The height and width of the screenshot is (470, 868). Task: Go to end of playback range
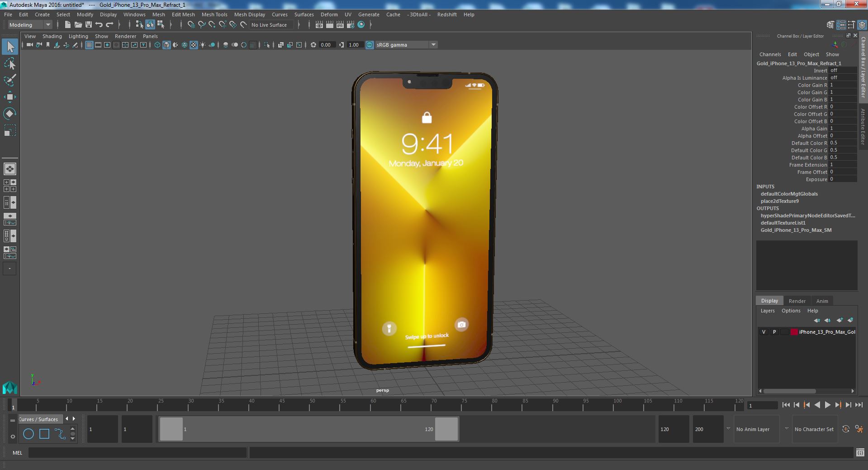click(x=859, y=405)
